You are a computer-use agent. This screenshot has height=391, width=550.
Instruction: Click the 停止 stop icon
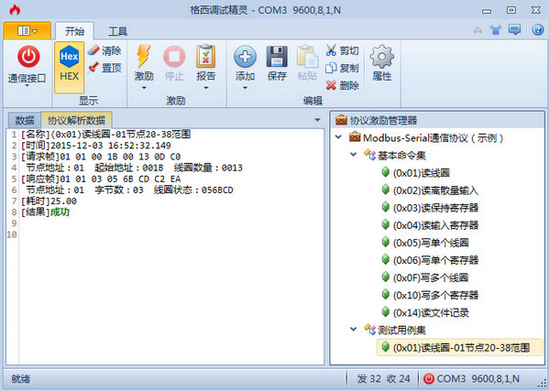click(x=174, y=56)
